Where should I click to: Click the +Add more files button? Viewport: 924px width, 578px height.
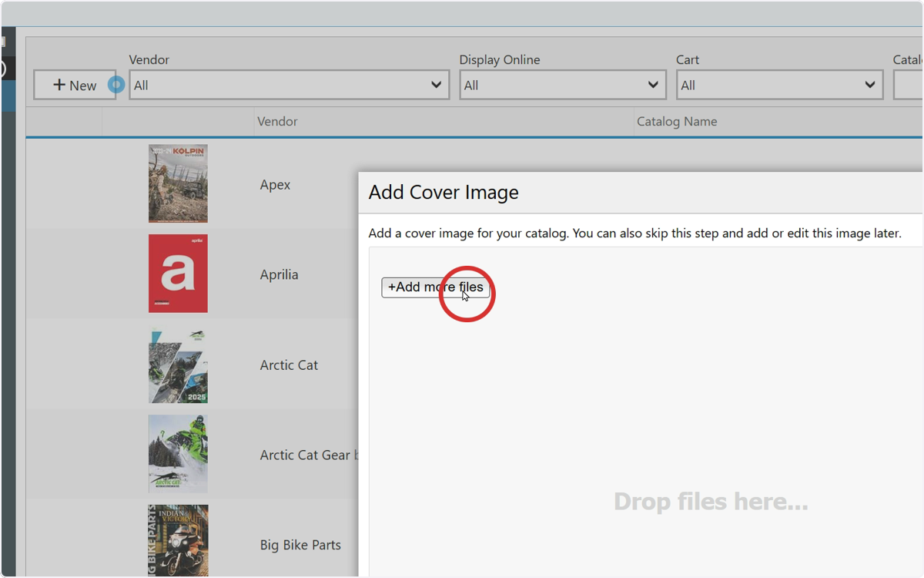click(435, 287)
